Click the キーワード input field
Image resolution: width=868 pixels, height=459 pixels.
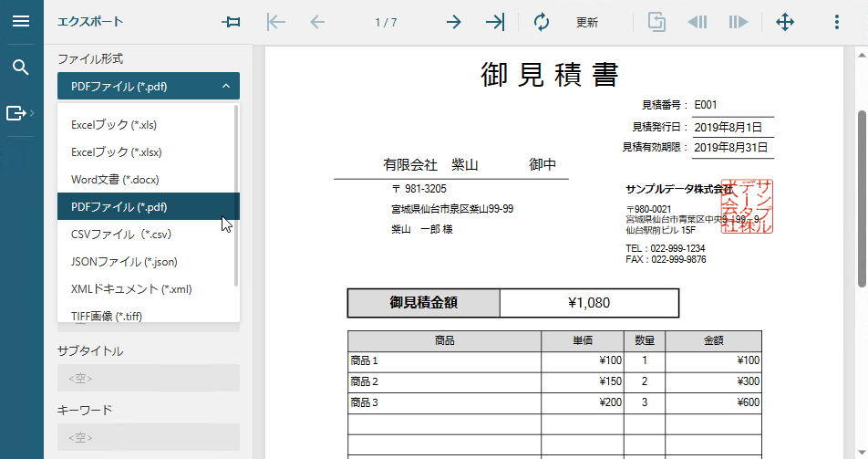point(149,437)
